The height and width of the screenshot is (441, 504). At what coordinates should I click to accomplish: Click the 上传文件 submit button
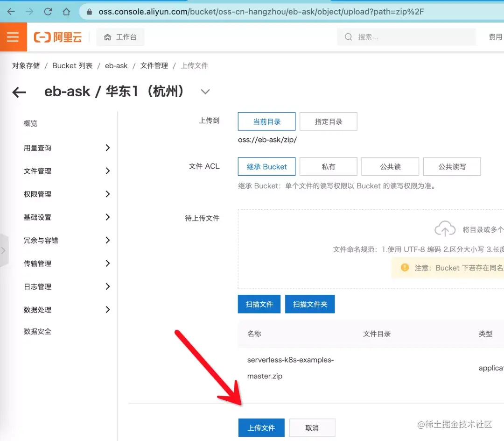261,428
